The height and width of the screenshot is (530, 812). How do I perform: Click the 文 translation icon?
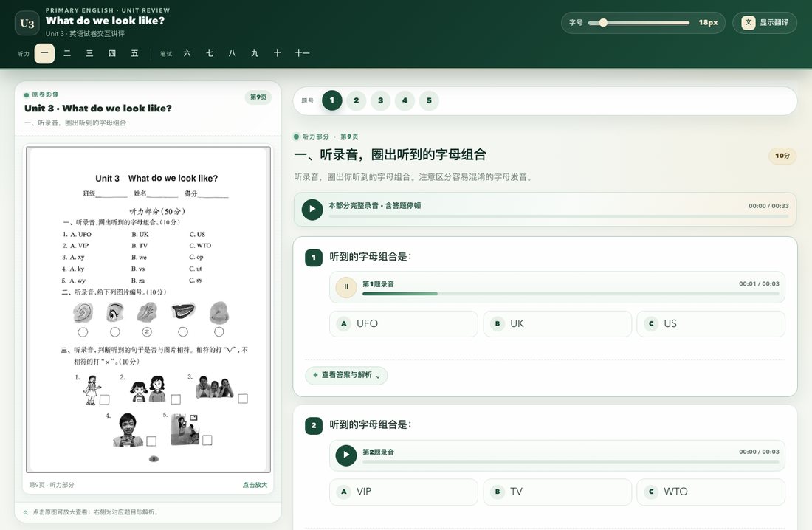(x=749, y=22)
